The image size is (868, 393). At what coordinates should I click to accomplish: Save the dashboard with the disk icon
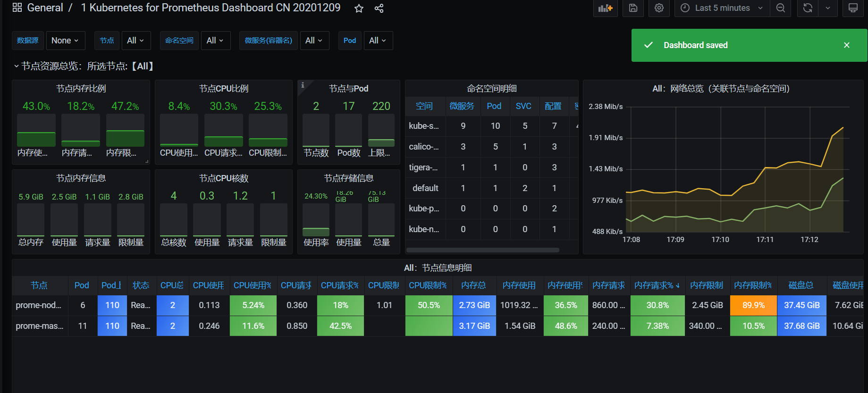tap(633, 8)
